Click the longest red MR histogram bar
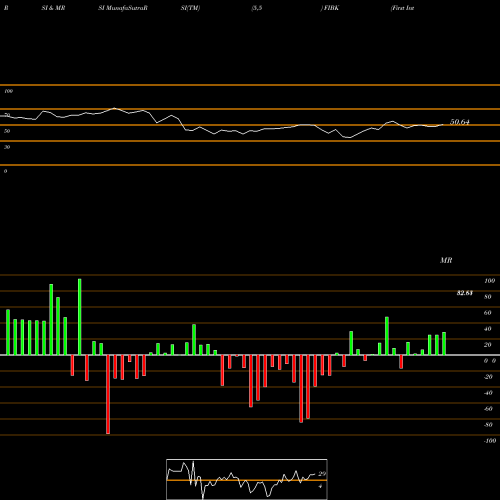Image resolution: width=500 pixels, height=500 pixels. pos(108,394)
